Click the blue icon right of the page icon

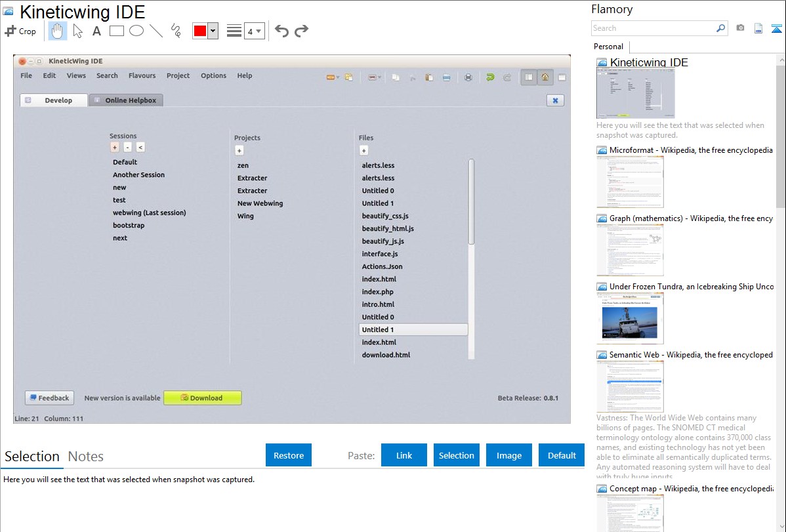click(776, 28)
